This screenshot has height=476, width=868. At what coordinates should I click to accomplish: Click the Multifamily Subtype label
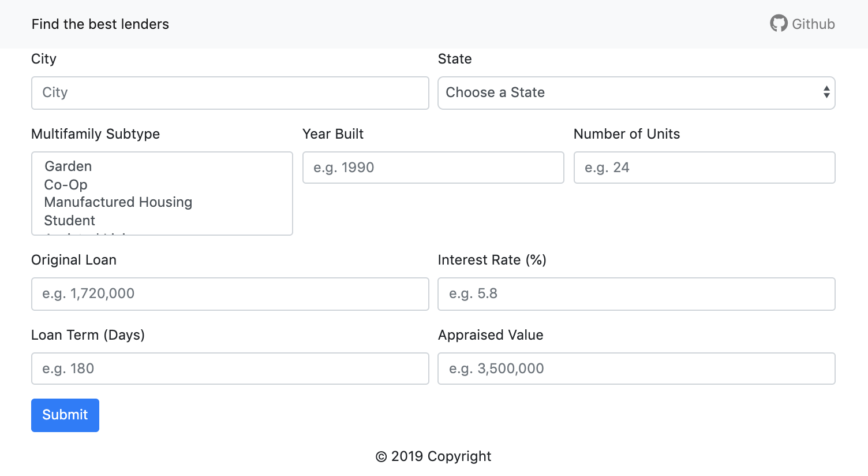tap(96, 134)
